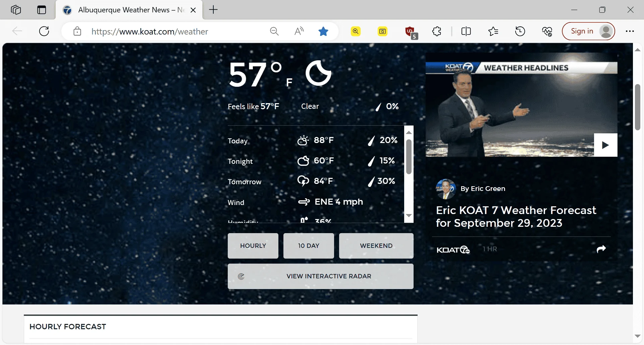Click the Tonight forecast row label
Viewport: 644px width, 345px height.
click(x=240, y=161)
